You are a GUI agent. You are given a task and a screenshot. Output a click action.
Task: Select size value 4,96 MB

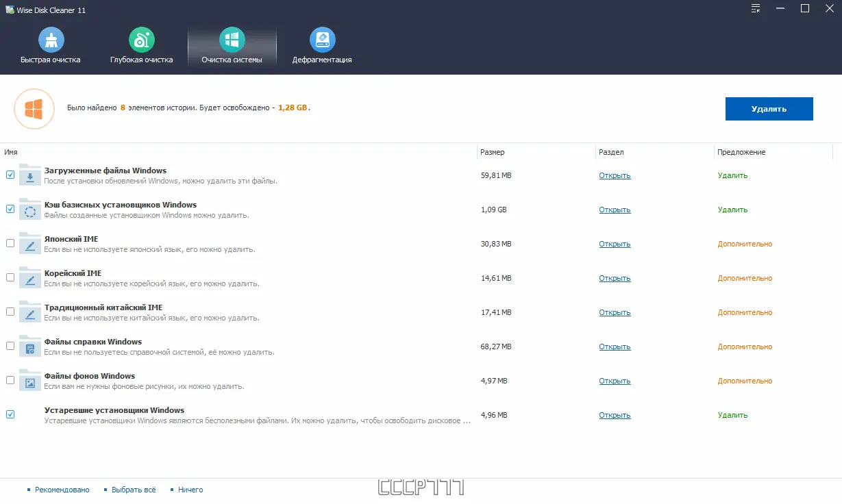(494, 415)
